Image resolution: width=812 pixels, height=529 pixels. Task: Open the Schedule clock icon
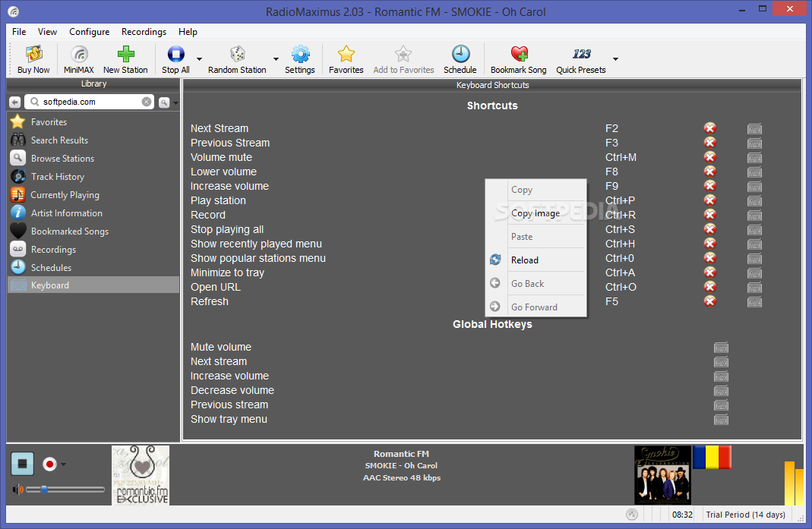click(x=460, y=59)
